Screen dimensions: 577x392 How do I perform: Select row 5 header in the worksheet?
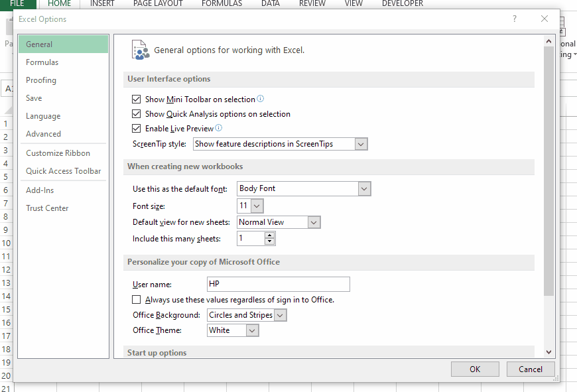point(6,176)
